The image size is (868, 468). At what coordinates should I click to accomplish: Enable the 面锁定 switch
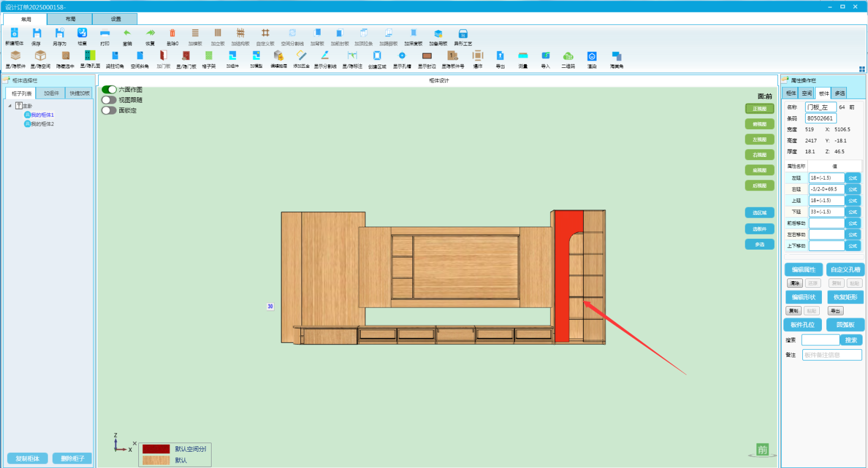pyautogui.click(x=109, y=110)
